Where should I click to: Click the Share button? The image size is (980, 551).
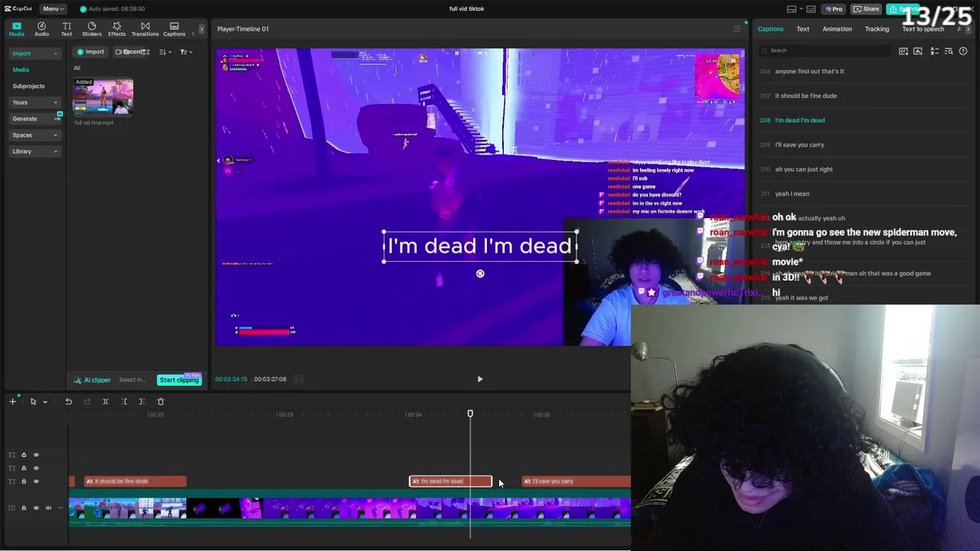[x=867, y=9]
